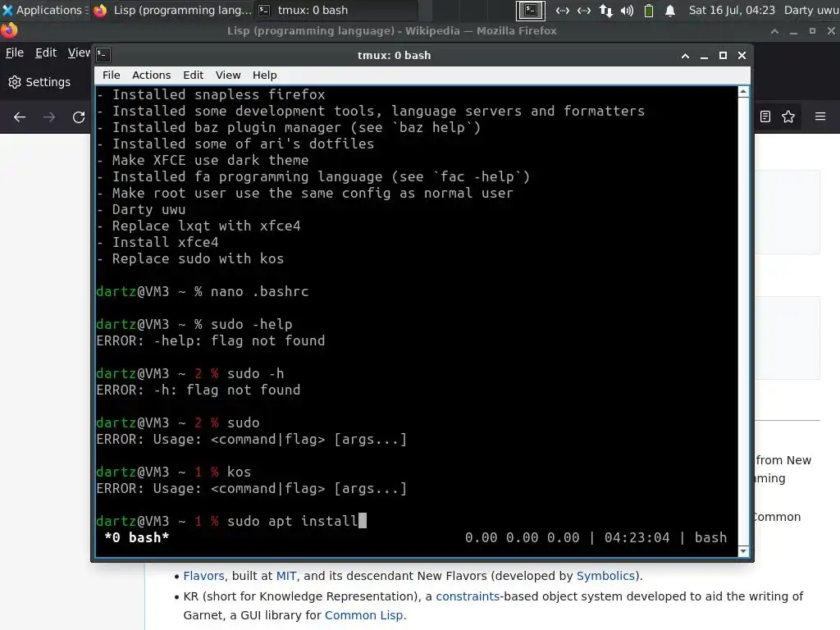Click the 'sudo apt install' command line
This screenshot has height=630, width=840.
[x=293, y=521]
